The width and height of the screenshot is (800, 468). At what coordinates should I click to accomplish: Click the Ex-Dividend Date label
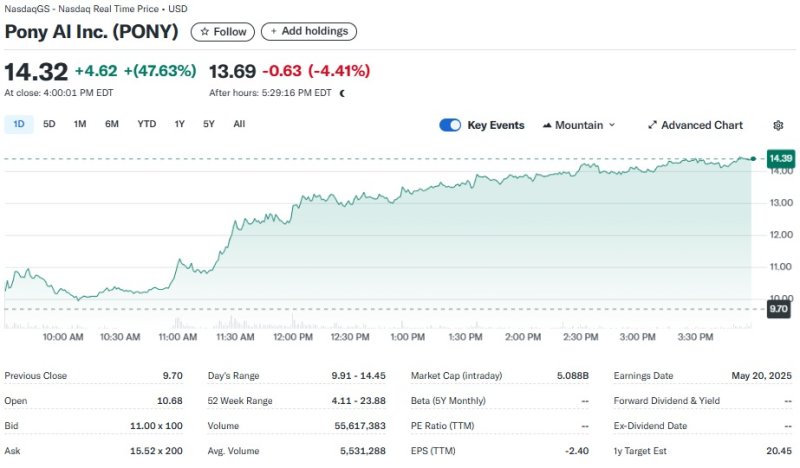click(x=651, y=426)
